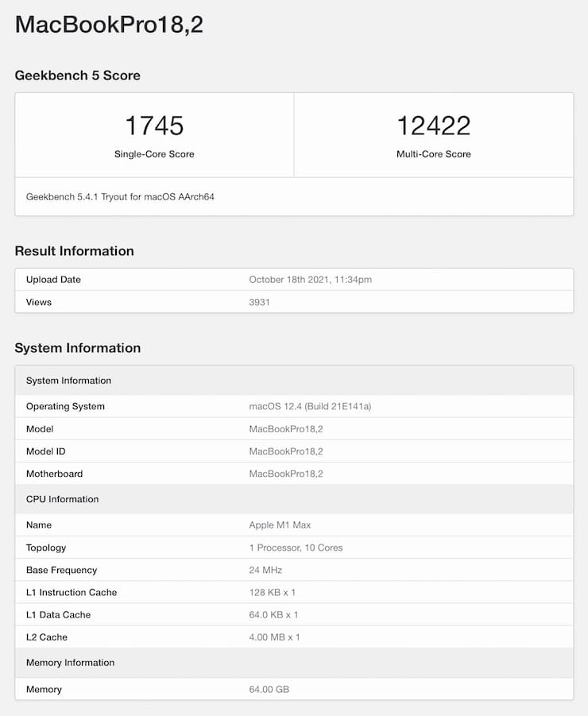Click the Model ID label
The image size is (588, 716).
(45, 451)
